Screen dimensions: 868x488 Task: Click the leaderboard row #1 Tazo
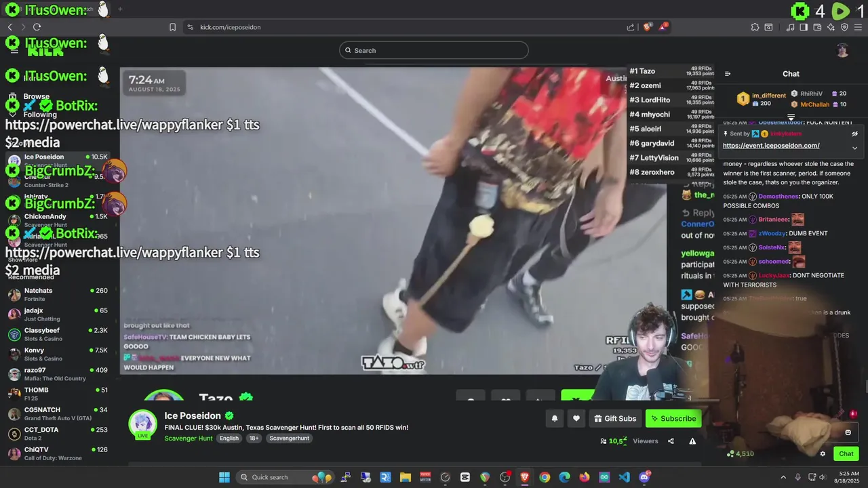671,71
